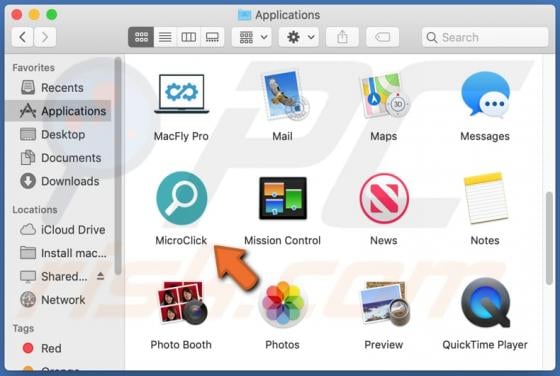The height and width of the screenshot is (376, 560).
Task: Open Desktop in the sidebar
Action: (59, 134)
